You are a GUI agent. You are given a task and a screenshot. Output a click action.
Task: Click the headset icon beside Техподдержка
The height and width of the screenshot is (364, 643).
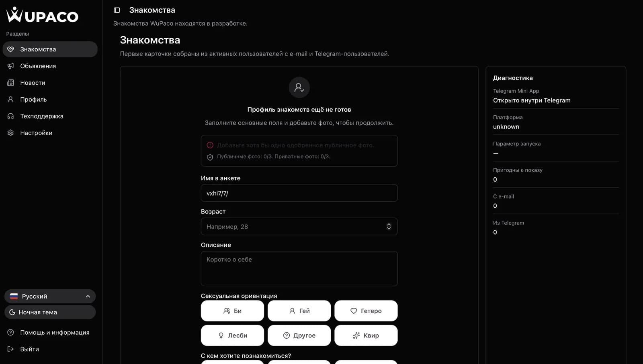click(x=11, y=116)
